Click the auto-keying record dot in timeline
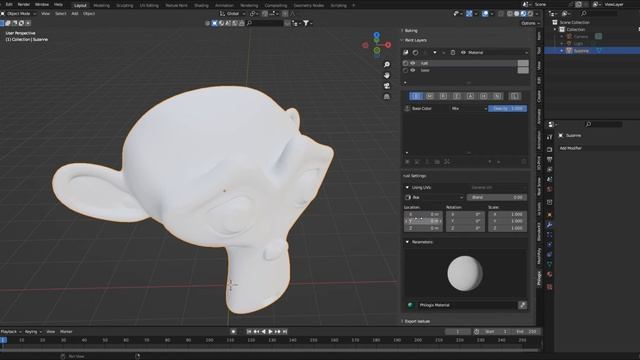Viewport: 640px width, 360px height. [x=233, y=332]
